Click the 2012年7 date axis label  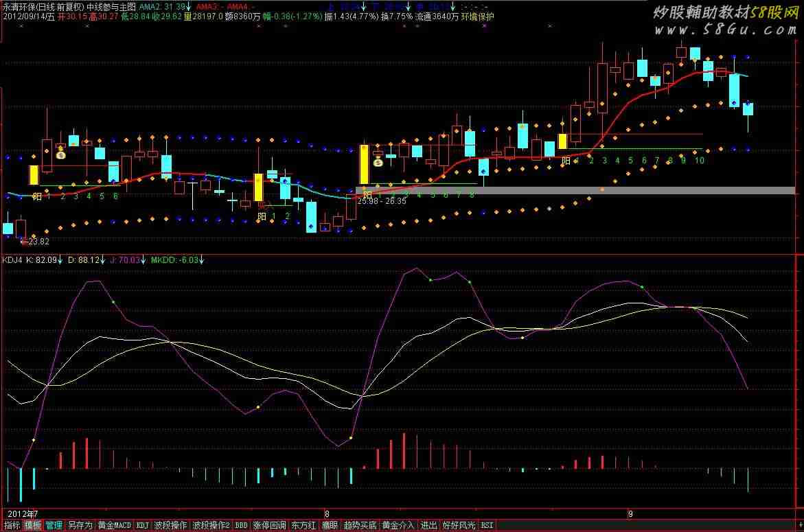click(x=21, y=513)
